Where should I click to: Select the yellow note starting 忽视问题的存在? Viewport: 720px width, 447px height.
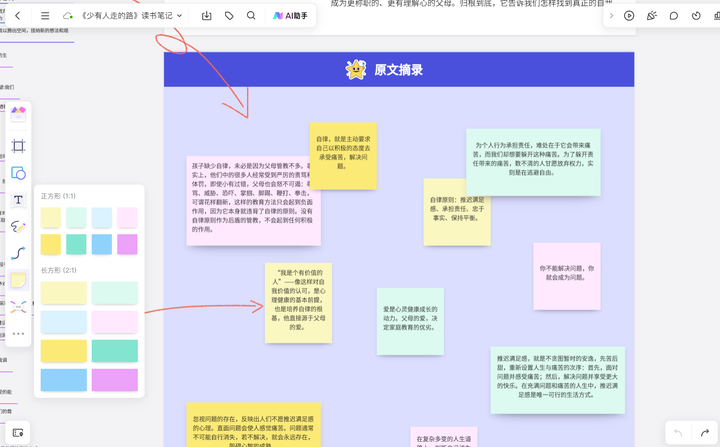point(253,425)
